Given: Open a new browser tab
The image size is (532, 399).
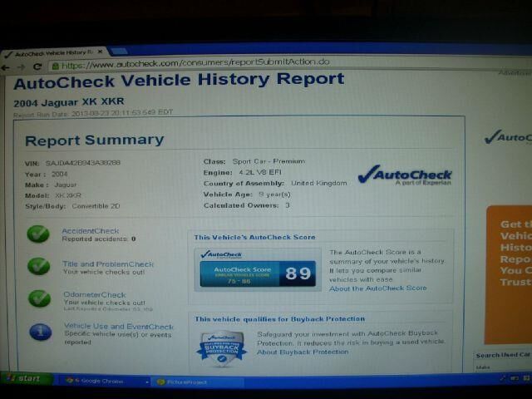Looking at the screenshot, I should pos(118,51).
